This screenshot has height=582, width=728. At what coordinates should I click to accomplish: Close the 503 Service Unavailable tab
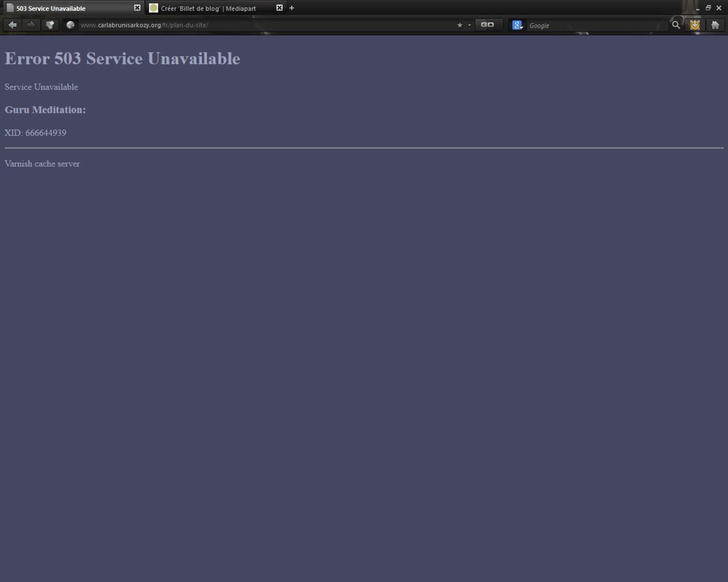(137, 8)
